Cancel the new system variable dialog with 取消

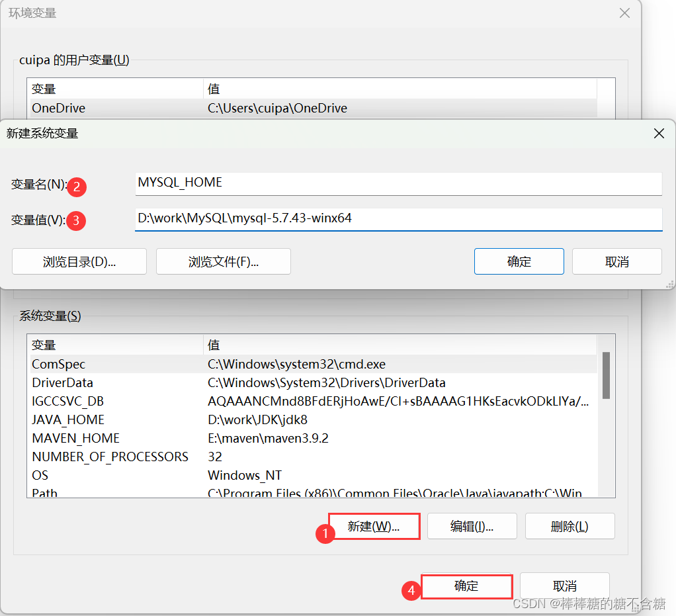click(x=617, y=261)
